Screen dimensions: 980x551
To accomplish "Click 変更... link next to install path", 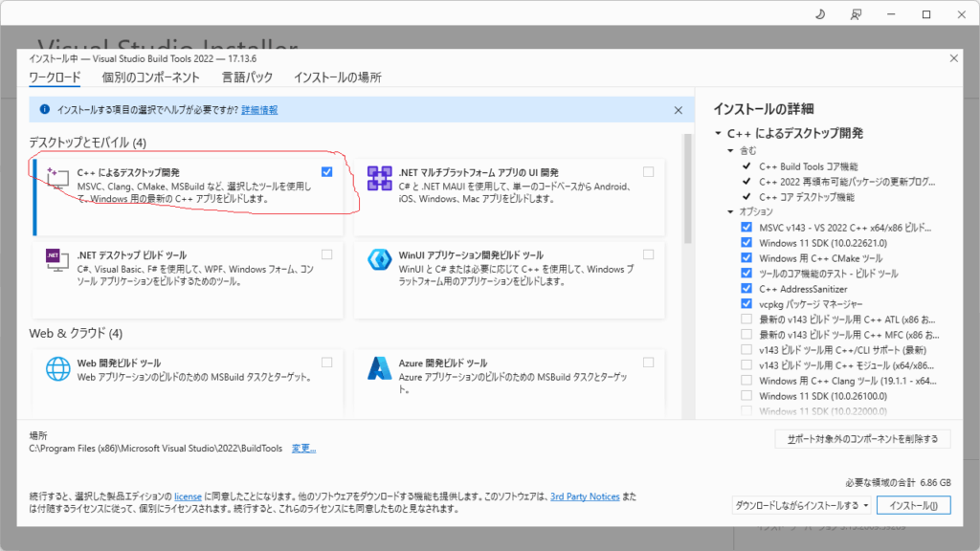I will pos(303,448).
